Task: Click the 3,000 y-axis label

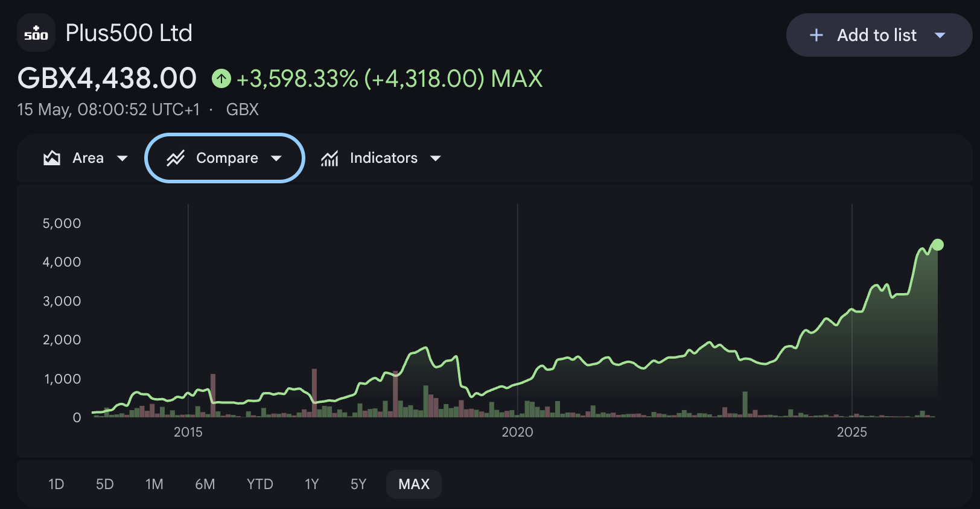Action: pos(62,301)
